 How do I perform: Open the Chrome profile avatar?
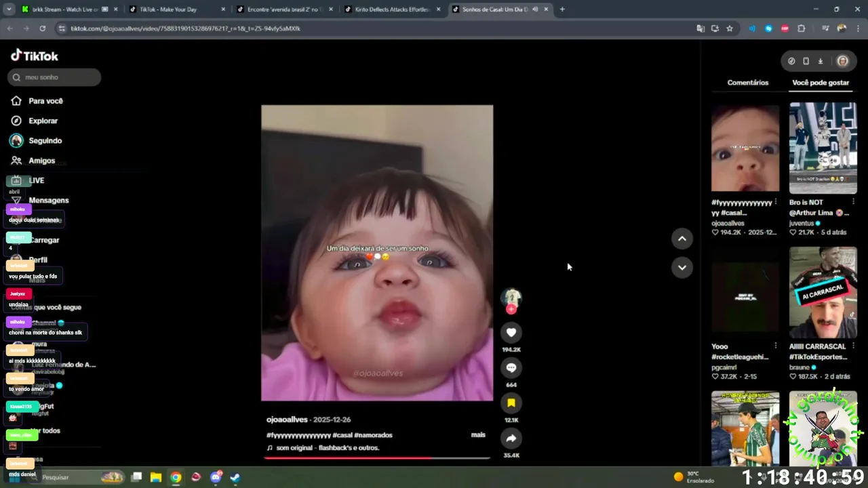coord(842,28)
